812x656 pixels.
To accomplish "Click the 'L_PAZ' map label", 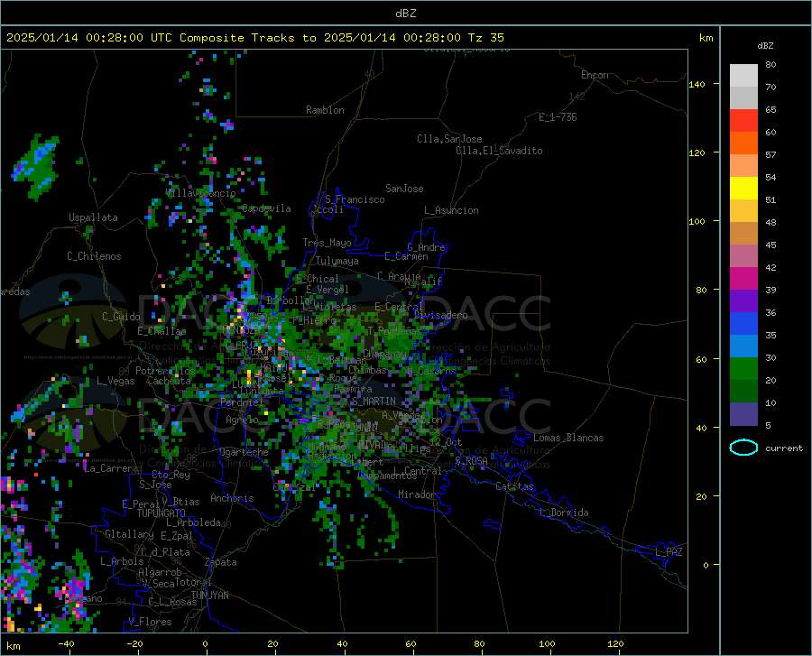I will (x=669, y=552).
